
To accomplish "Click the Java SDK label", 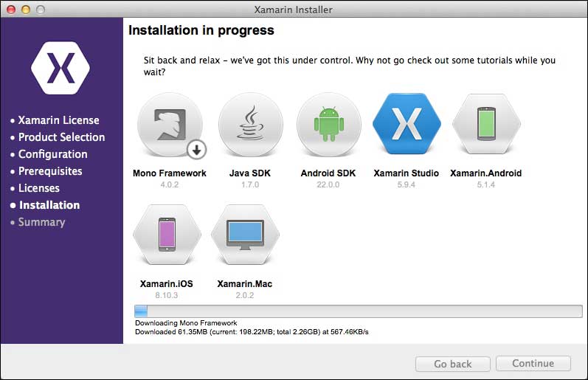I will click(x=250, y=173).
